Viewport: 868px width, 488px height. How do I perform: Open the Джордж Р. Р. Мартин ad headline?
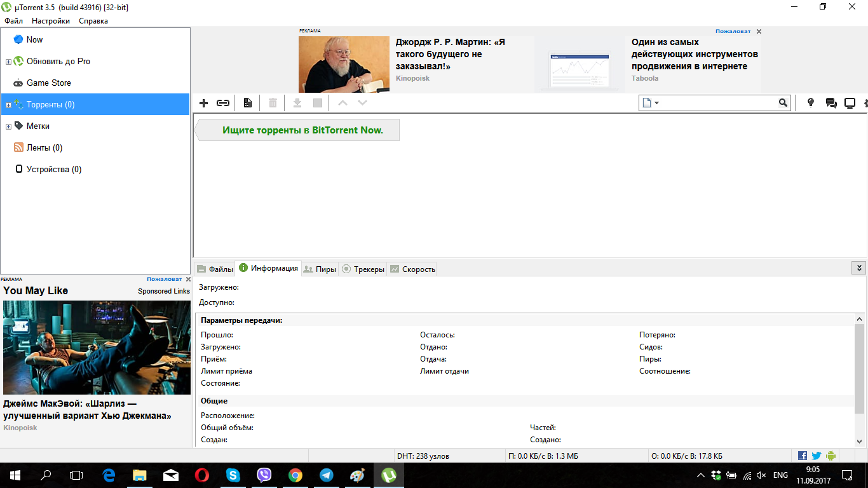click(450, 54)
